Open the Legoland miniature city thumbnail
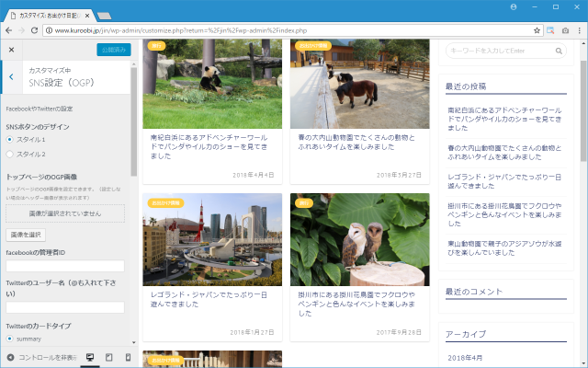 coord(212,239)
